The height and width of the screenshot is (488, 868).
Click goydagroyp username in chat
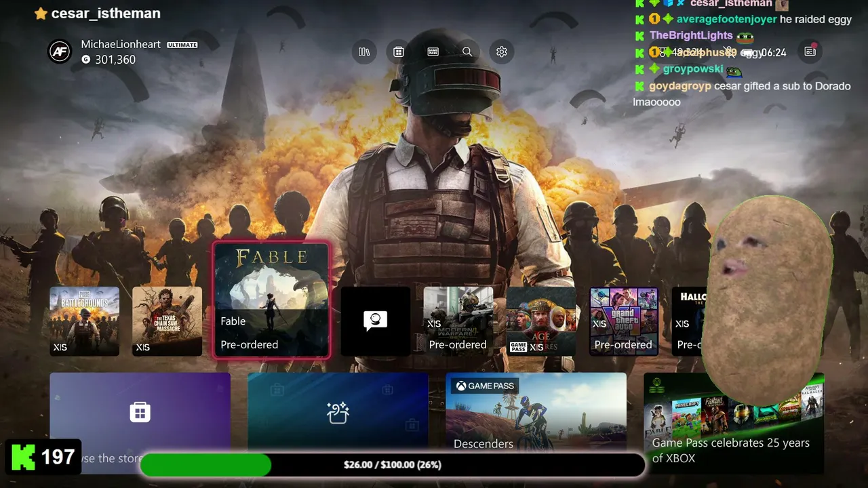[x=680, y=86]
